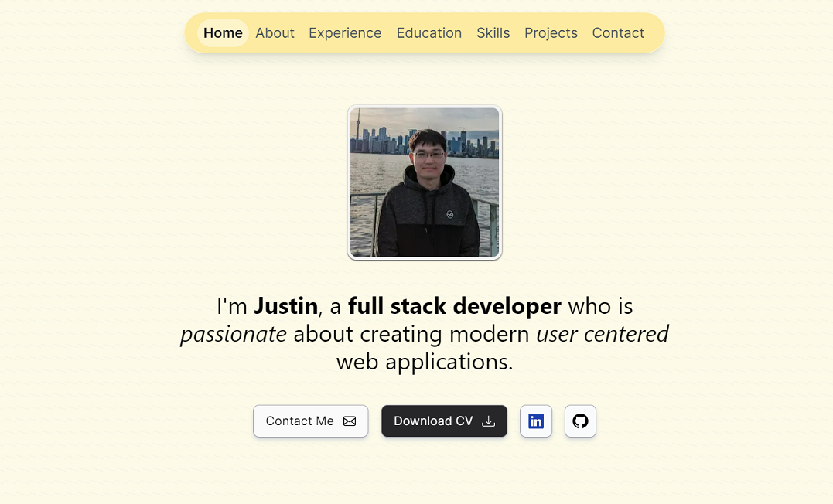The width and height of the screenshot is (833, 504).
Task: Navigate to Experience in the navbar
Action: coord(345,33)
